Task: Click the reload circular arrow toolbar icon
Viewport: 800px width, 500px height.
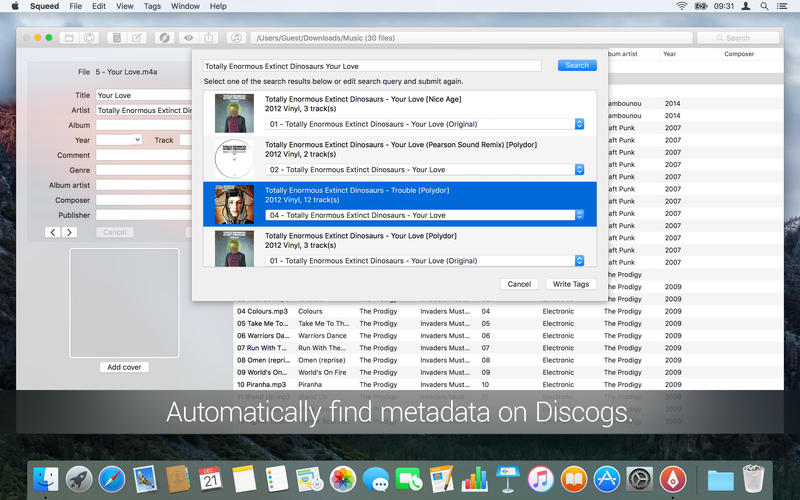Action: tap(89, 38)
